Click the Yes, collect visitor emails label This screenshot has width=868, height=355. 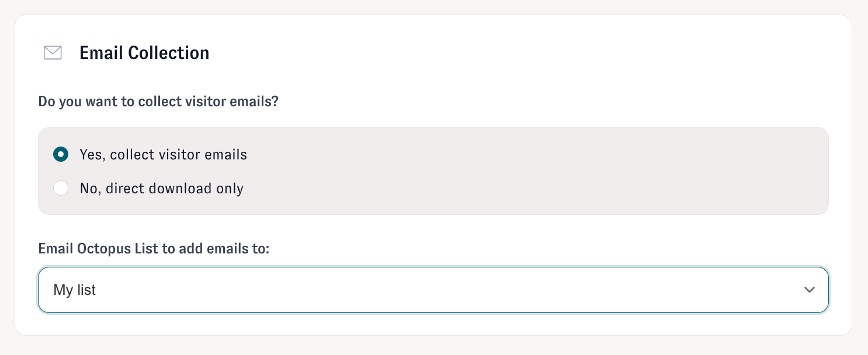click(164, 154)
